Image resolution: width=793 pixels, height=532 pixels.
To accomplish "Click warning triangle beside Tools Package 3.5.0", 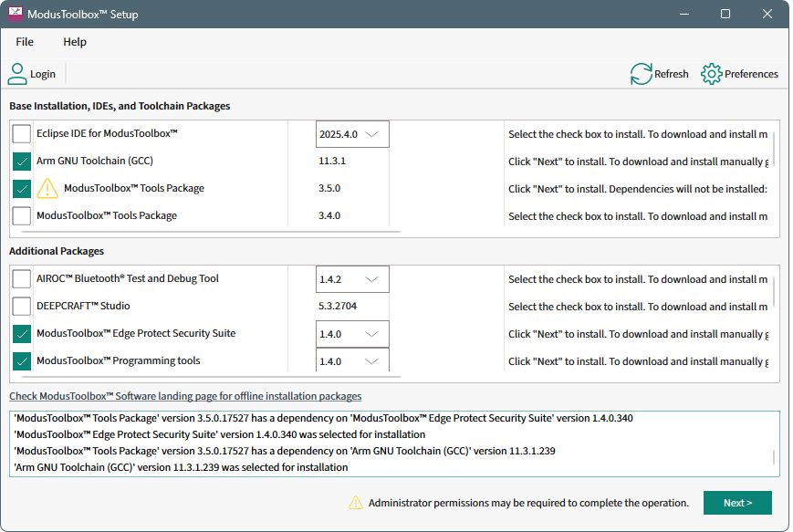I will click(x=47, y=189).
